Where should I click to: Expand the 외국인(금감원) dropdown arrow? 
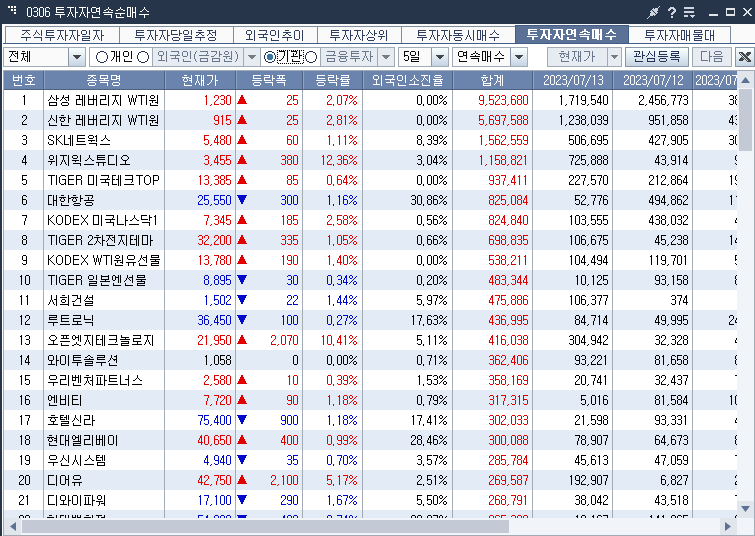252,57
